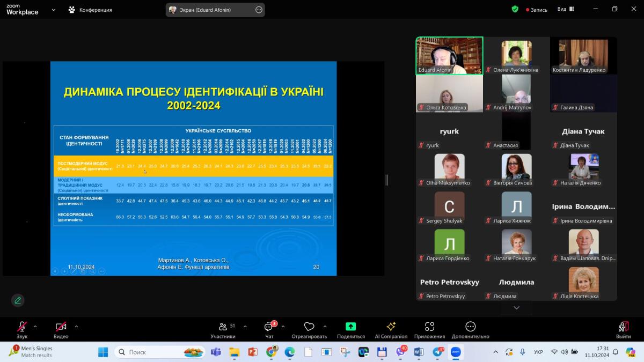This screenshot has height=362, width=644.
Task: Click the tray microphone icon
Action: click(x=523, y=352)
